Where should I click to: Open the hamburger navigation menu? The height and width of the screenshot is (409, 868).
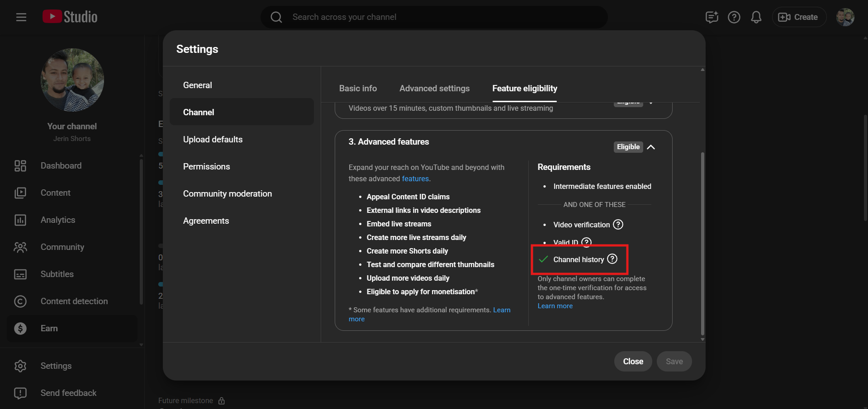21,17
